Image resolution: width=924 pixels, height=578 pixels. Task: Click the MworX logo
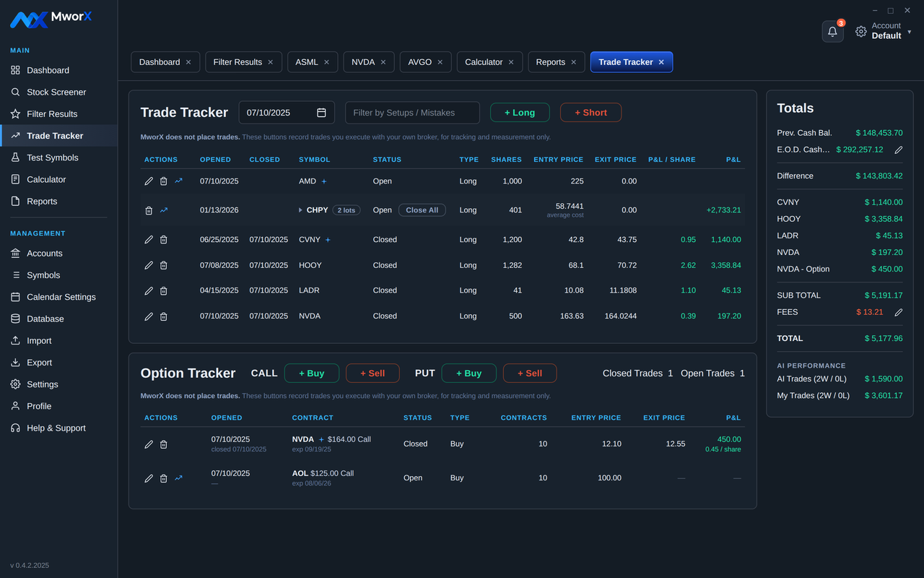(x=51, y=19)
